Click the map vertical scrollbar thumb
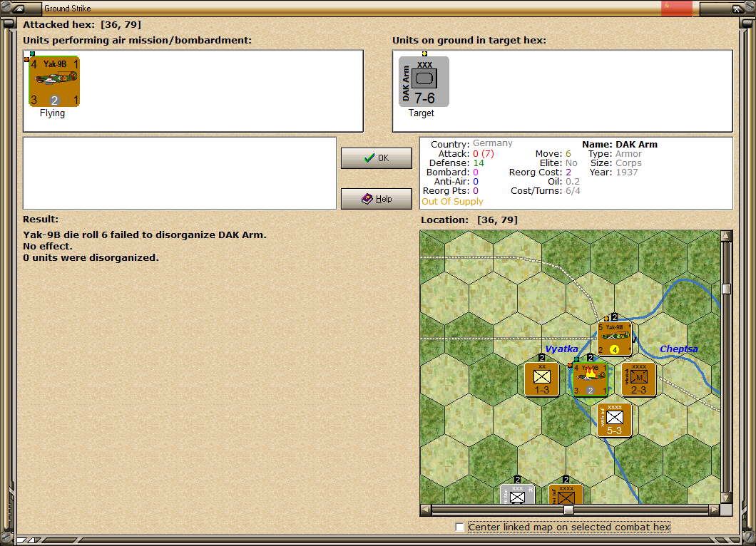This screenshot has height=546, width=756. (x=726, y=289)
